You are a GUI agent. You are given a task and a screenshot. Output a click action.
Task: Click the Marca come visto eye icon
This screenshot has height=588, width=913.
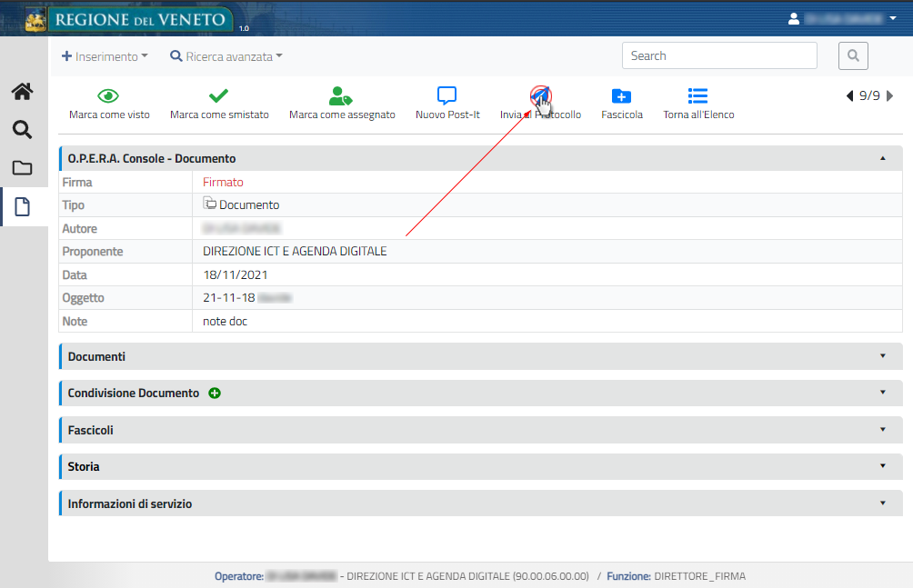point(109,96)
